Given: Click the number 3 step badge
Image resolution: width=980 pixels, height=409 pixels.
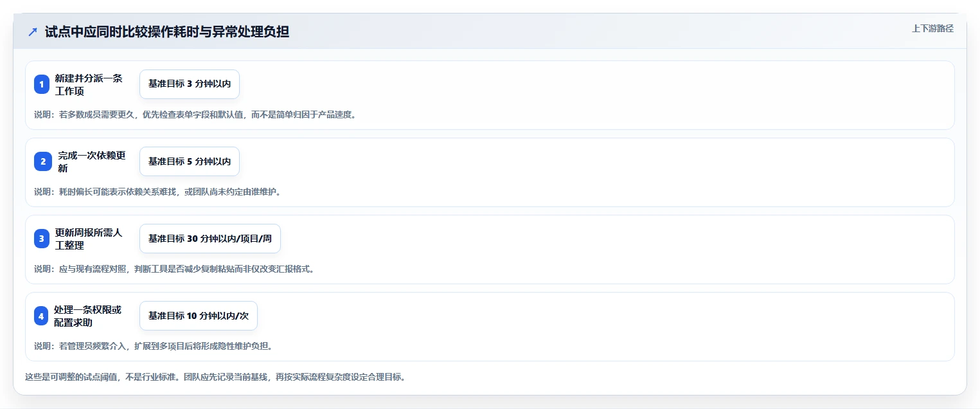Looking at the screenshot, I should (42, 239).
